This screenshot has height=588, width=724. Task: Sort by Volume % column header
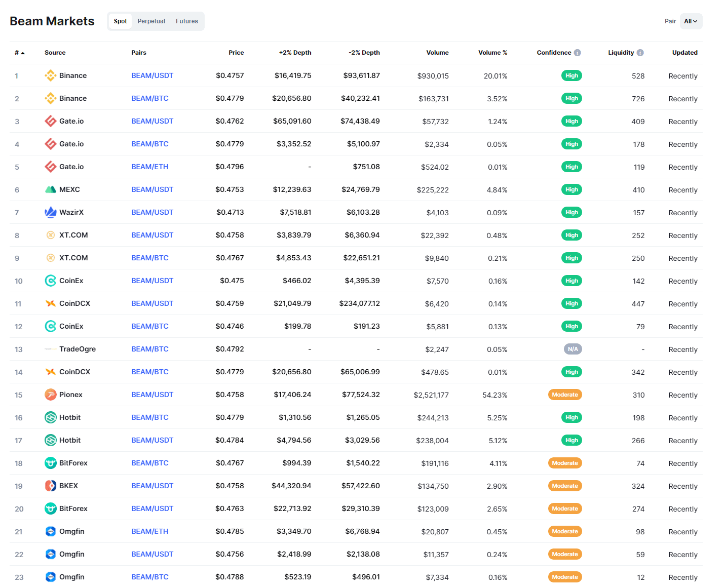click(x=492, y=53)
